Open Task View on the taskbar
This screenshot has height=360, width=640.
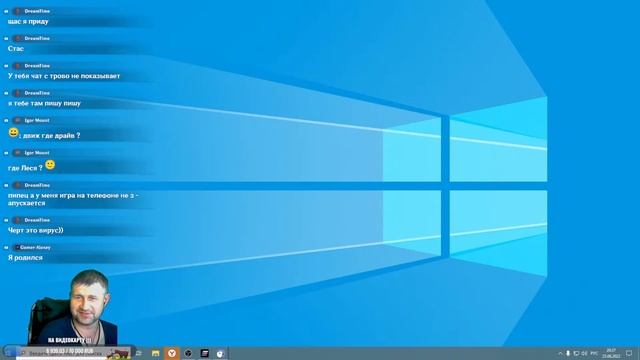click(x=139, y=353)
